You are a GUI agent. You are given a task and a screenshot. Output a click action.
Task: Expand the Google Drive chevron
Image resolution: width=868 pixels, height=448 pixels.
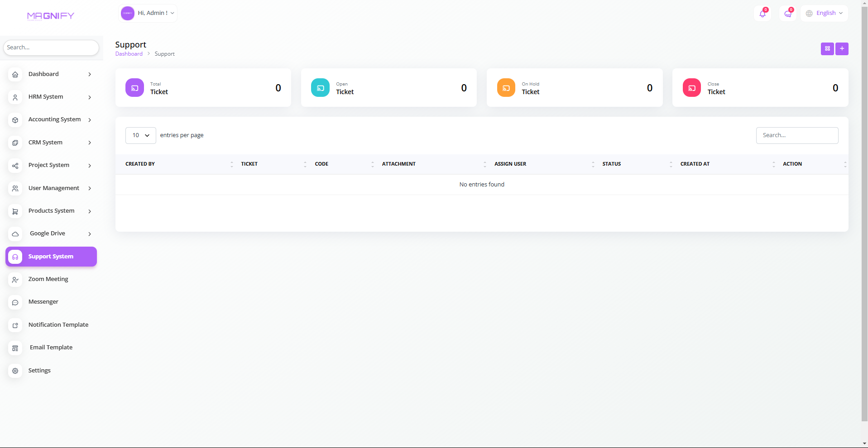[90, 234]
